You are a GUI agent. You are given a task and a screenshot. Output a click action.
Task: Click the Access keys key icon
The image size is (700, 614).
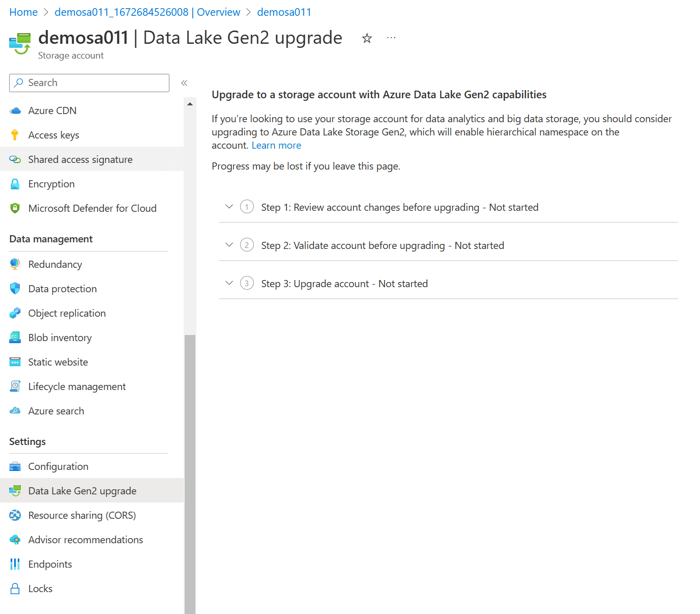tap(15, 135)
